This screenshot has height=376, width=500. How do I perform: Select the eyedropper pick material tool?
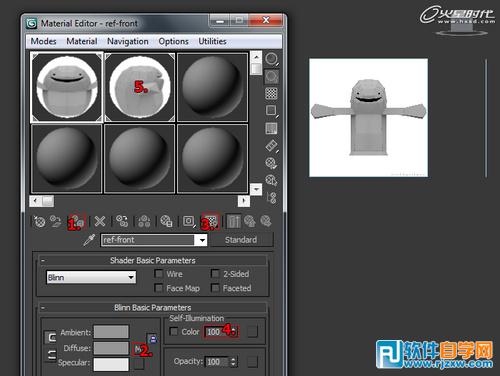89,240
